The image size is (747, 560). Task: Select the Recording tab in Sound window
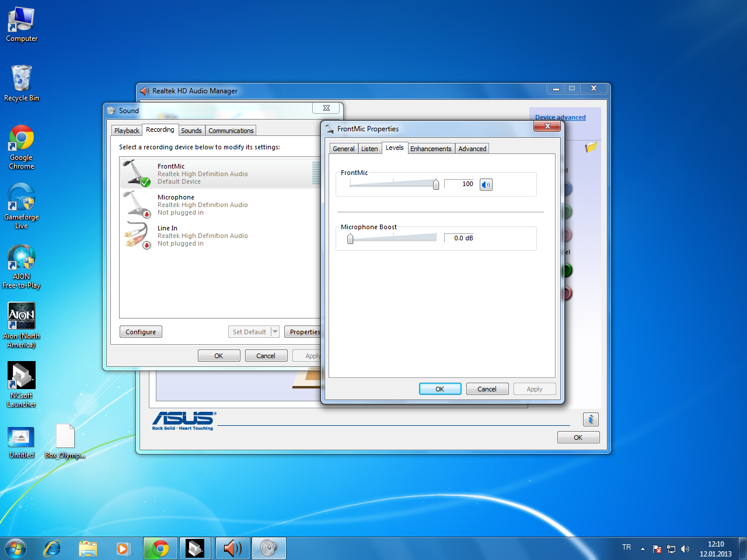(160, 129)
